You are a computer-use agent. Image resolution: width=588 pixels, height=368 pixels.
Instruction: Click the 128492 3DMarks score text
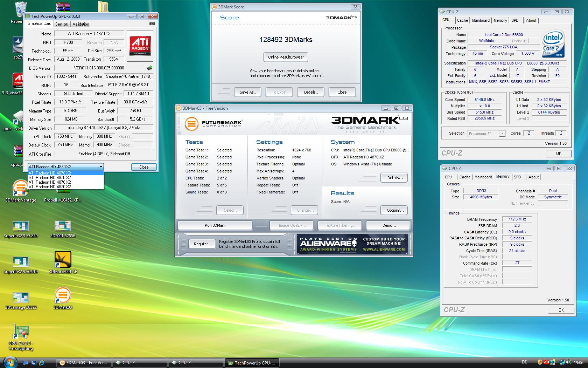[x=286, y=40]
